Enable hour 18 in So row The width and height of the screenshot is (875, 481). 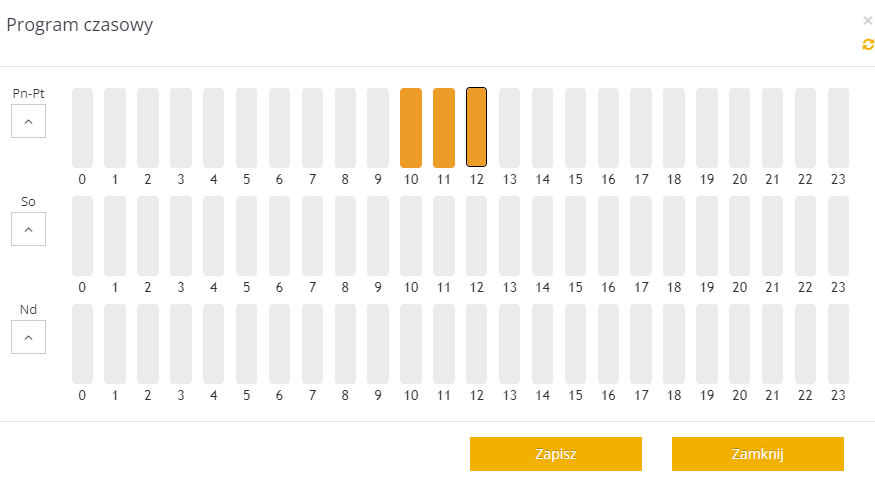pyautogui.click(x=674, y=235)
